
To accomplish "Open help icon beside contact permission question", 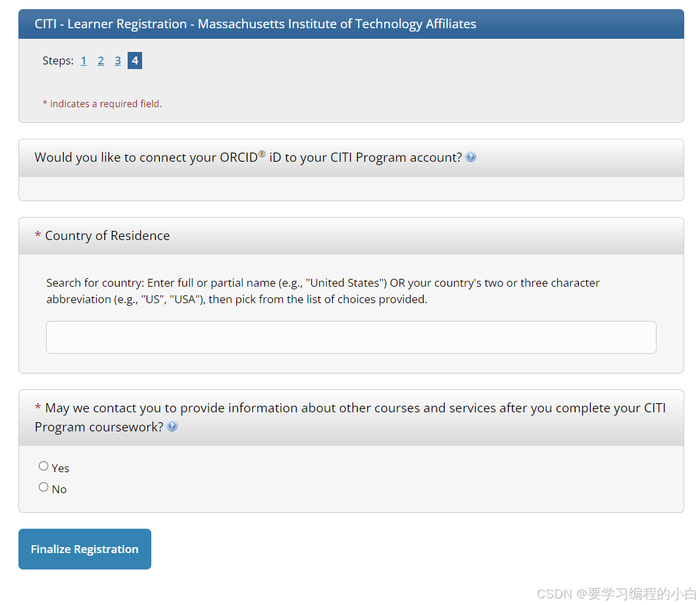I will [172, 427].
